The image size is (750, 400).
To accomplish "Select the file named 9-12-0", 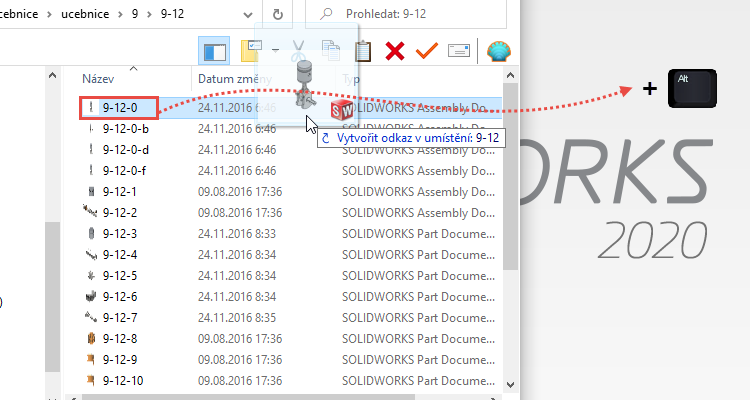I will click(120, 108).
